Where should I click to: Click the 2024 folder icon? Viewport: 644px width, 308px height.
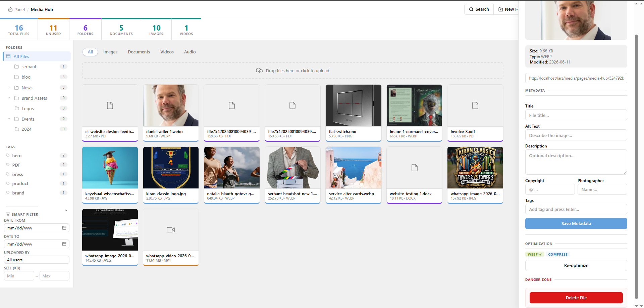pyautogui.click(x=17, y=129)
